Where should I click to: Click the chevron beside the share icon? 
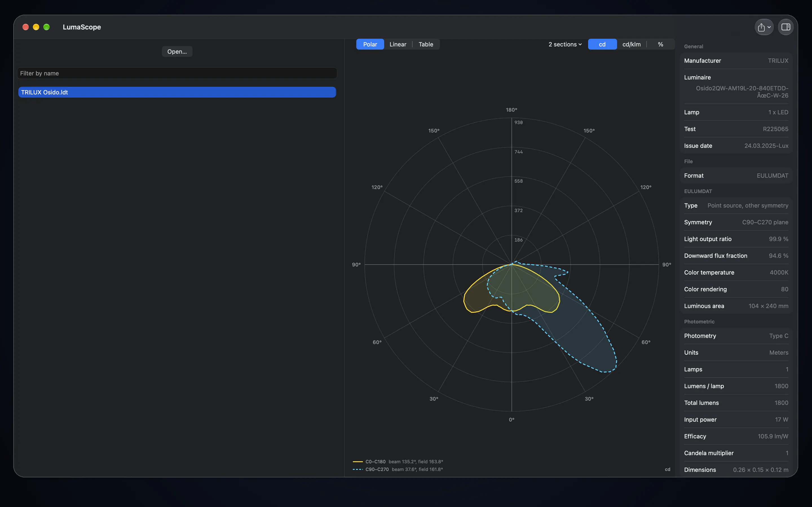click(x=769, y=28)
